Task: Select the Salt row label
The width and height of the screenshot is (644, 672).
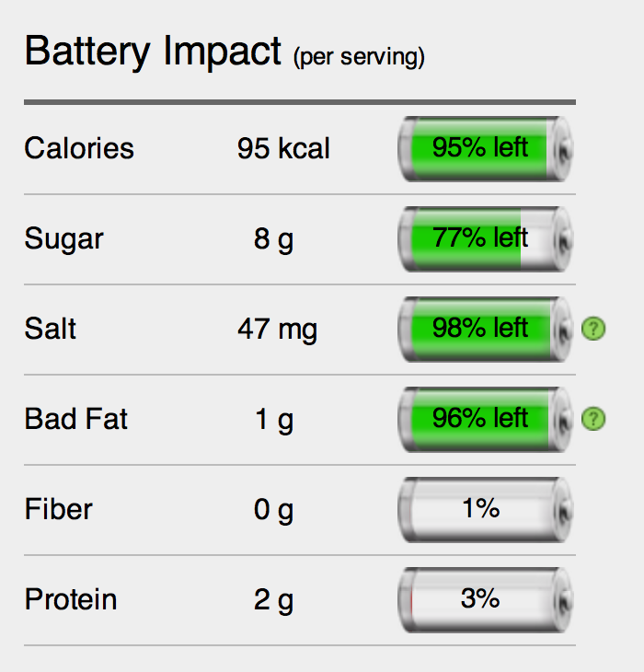Action: pyautogui.click(x=50, y=329)
